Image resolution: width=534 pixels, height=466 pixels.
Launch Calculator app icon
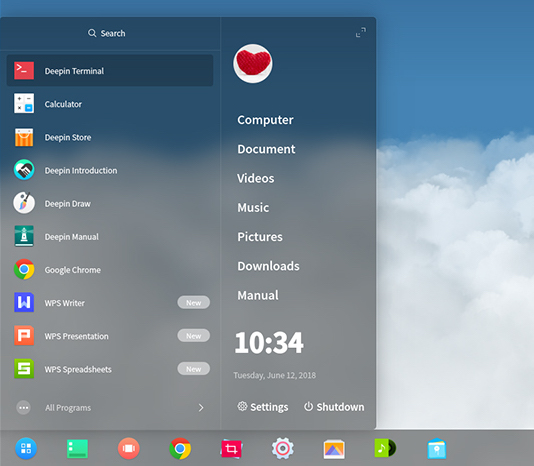click(24, 103)
